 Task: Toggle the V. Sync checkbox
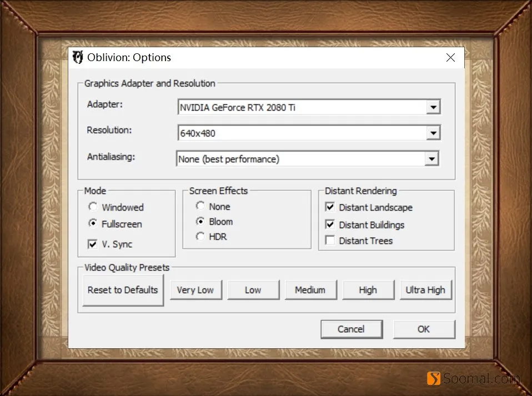point(92,244)
